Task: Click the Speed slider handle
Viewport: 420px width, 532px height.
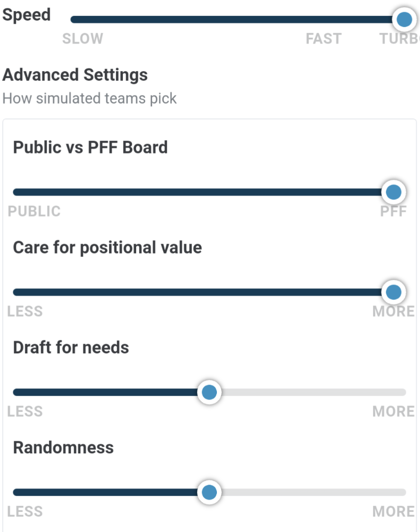Action: click(404, 19)
